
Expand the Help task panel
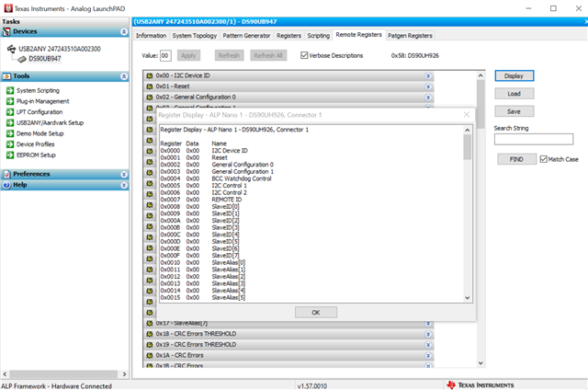pyautogui.click(x=124, y=185)
